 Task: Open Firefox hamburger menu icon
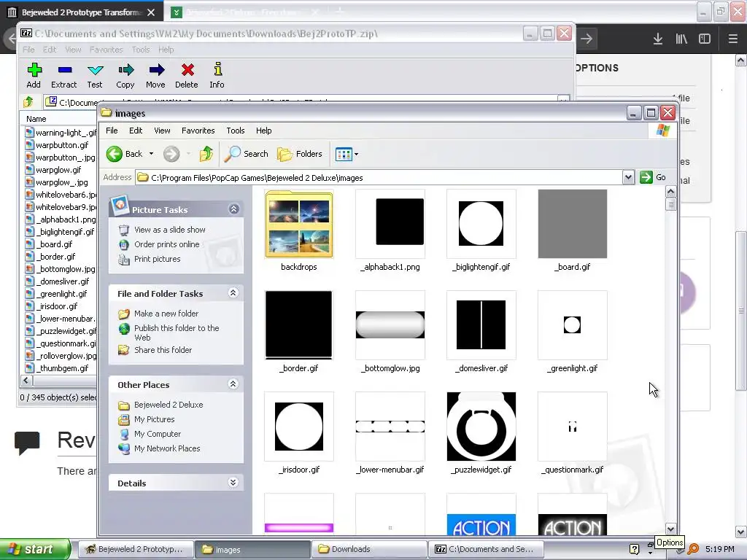(x=732, y=39)
